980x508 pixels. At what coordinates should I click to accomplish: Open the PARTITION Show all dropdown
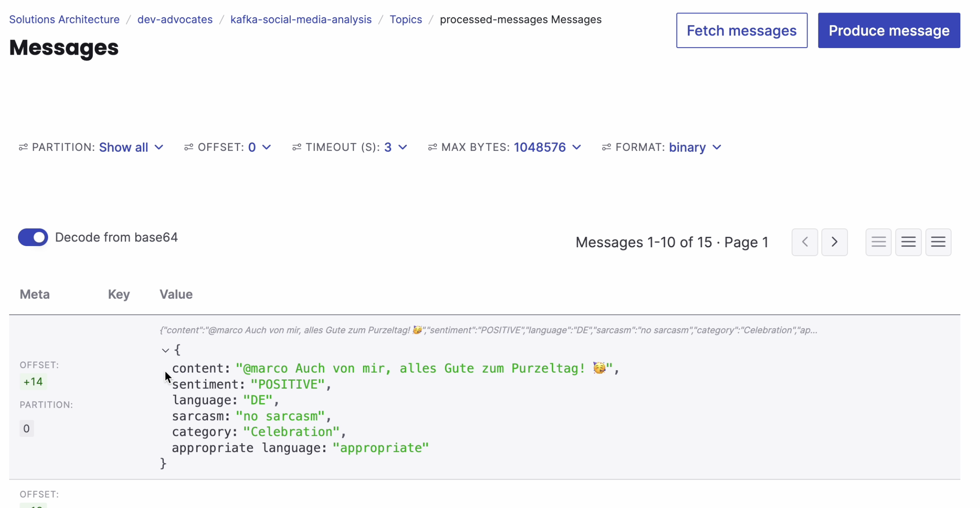point(131,147)
